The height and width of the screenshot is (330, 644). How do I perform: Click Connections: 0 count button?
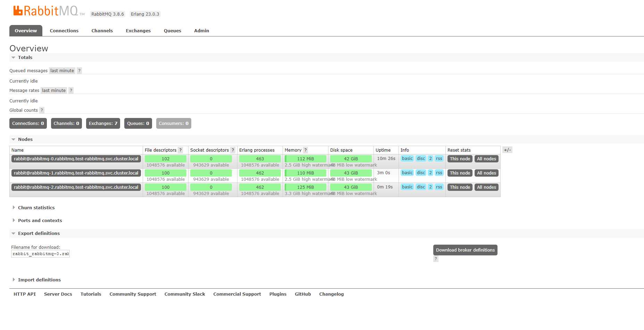point(28,124)
